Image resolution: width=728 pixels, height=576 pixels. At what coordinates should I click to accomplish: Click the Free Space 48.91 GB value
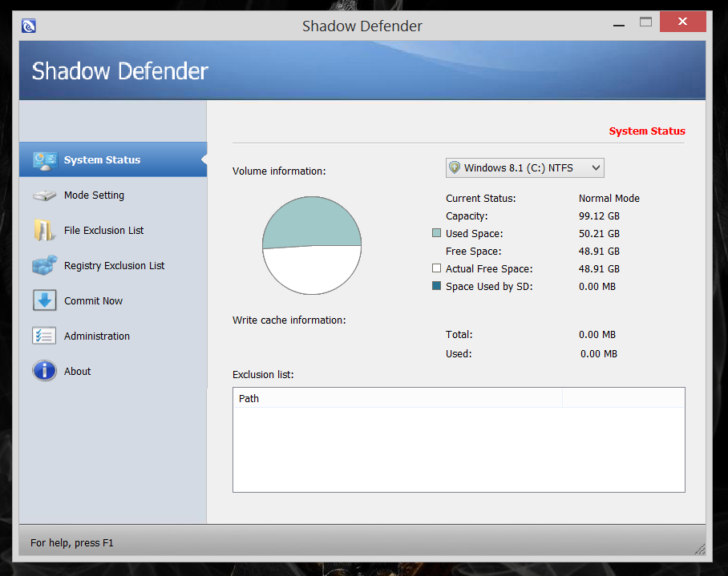tap(599, 252)
